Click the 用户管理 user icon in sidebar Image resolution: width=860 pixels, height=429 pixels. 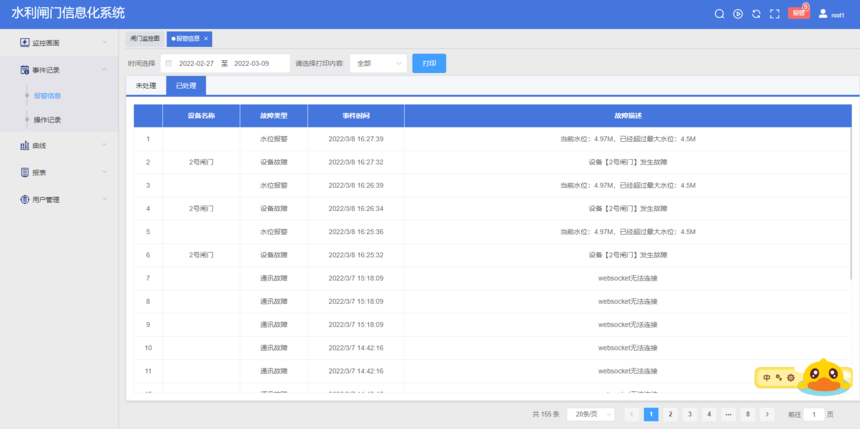coord(25,199)
